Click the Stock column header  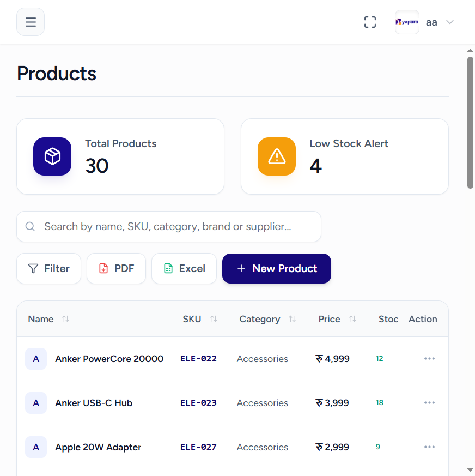388,319
